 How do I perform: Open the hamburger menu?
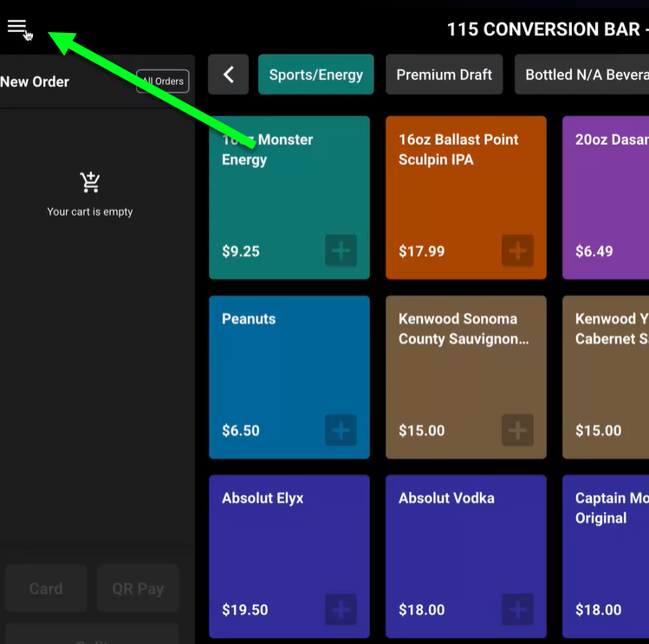[16, 26]
